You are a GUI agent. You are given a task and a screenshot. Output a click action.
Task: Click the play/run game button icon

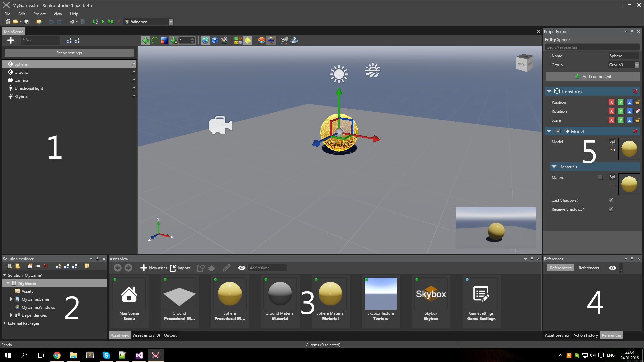(102, 21)
